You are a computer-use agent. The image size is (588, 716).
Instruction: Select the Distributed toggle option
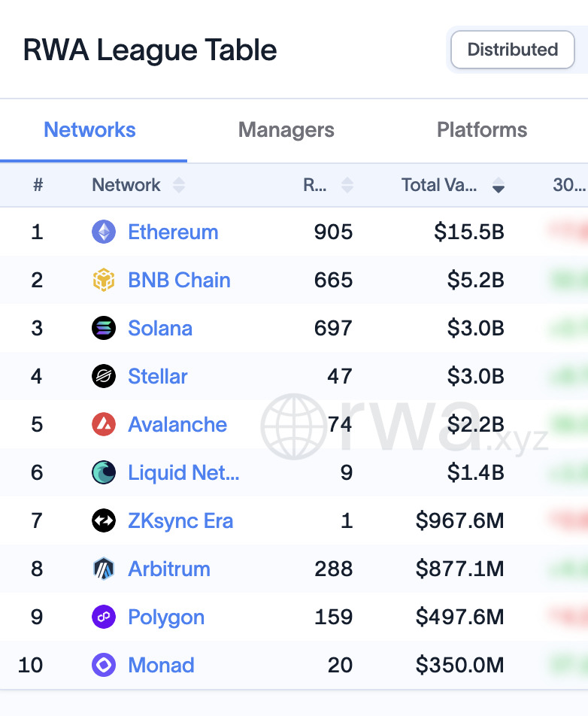point(512,50)
